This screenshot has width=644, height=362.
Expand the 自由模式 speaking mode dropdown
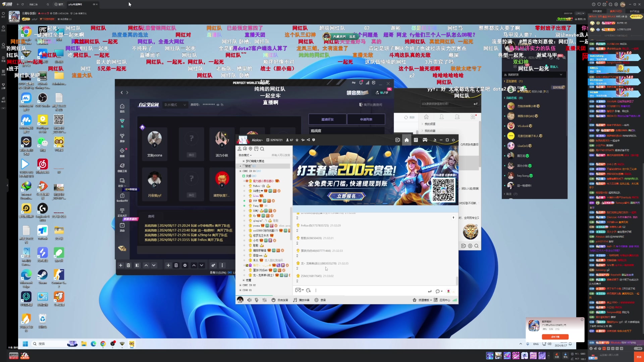coord(245,155)
